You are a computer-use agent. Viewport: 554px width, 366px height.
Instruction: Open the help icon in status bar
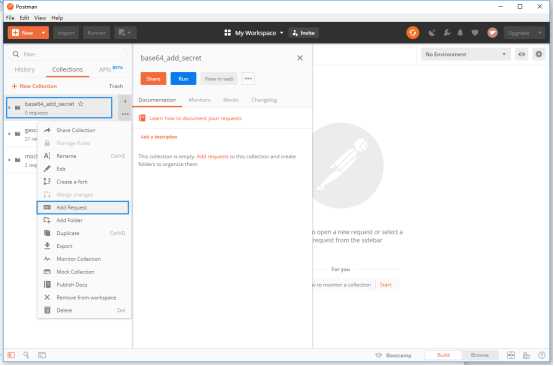click(542, 355)
